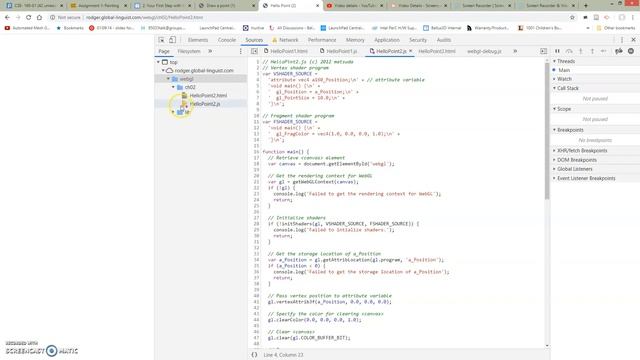Toggle the device toolbar icon
Image resolution: width=640 pixels, height=360 pixels.
(x=172, y=40)
